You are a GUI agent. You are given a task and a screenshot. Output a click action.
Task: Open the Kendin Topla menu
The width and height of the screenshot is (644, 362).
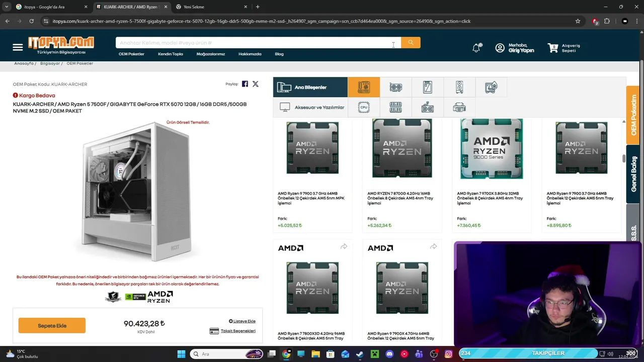[171, 54]
